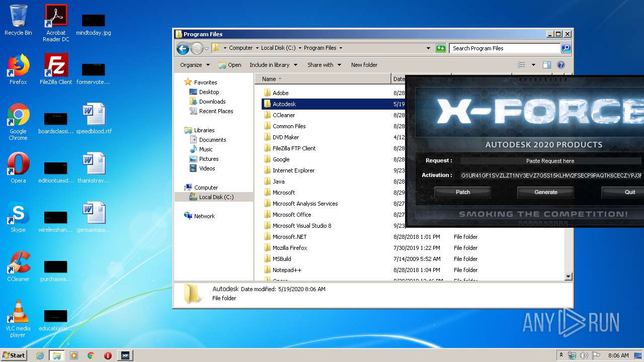The image size is (644, 362).
Task: Select Local Disk (C:) in navigation pane
Action: pos(216,197)
